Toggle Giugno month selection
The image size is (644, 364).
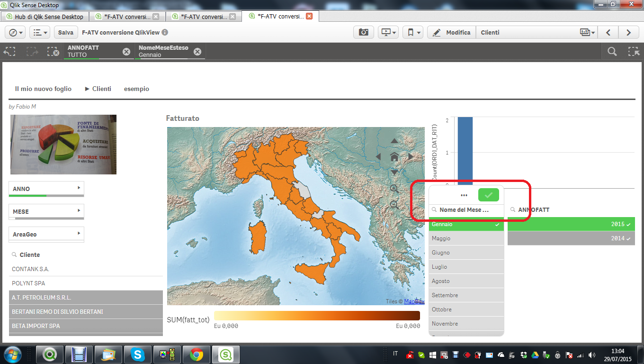(x=466, y=253)
